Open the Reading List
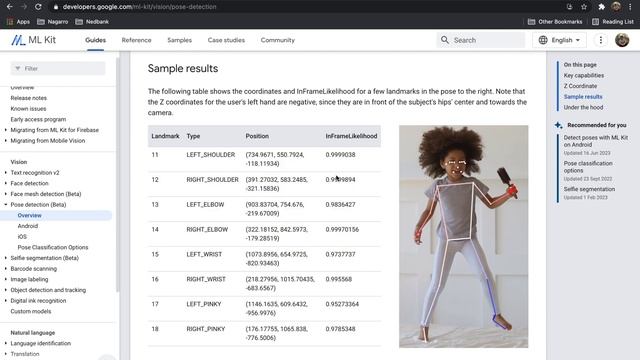This screenshot has height=360, width=640. [613, 22]
